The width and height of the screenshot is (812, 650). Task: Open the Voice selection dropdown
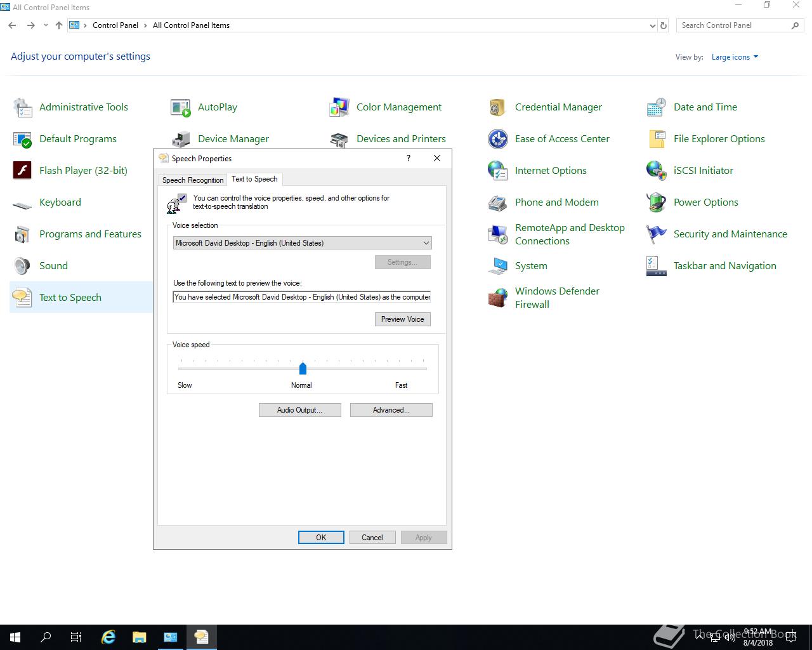pyautogui.click(x=302, y=243)
